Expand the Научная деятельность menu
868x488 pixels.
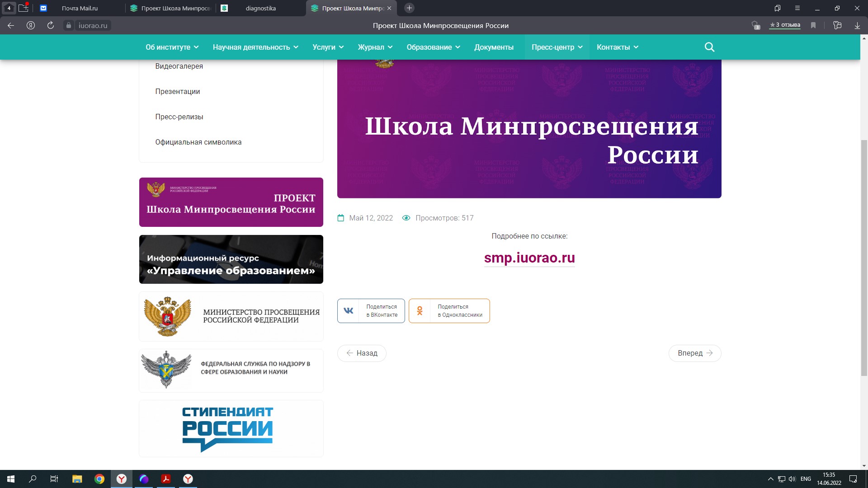pyautogui.click(x=255, y=47)
